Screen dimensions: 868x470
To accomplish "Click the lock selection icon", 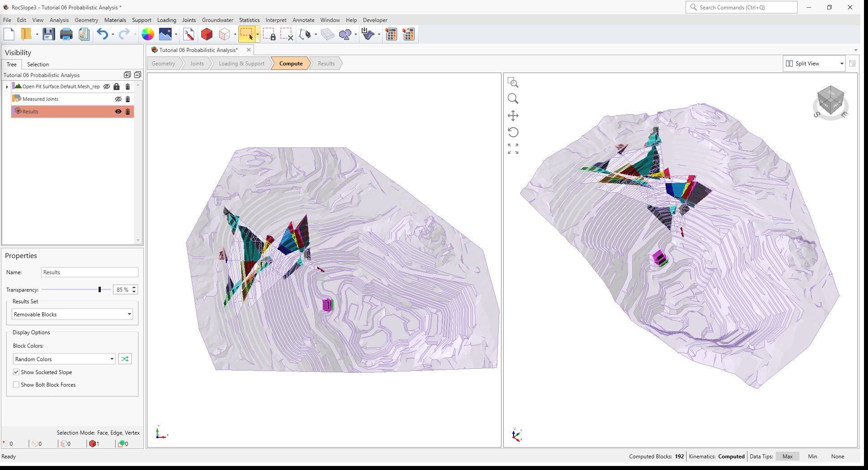I will (x=269, y=34).
